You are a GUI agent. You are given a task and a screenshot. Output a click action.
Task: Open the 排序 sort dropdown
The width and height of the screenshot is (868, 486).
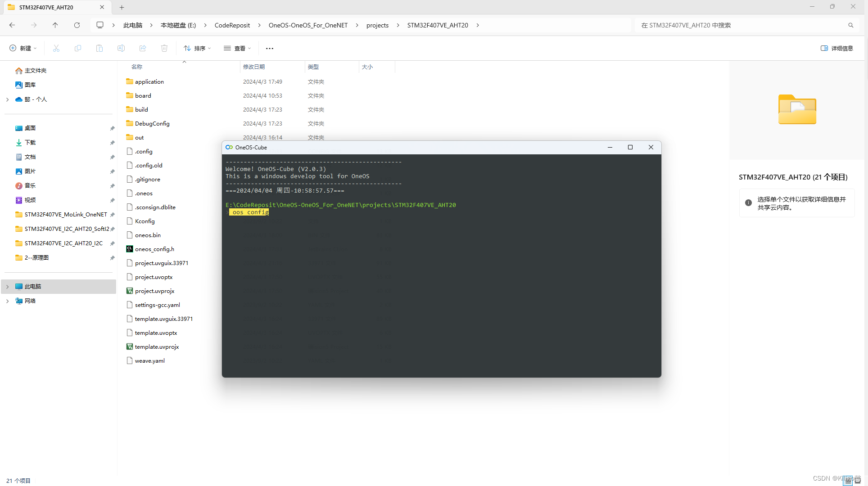(197, 48)
